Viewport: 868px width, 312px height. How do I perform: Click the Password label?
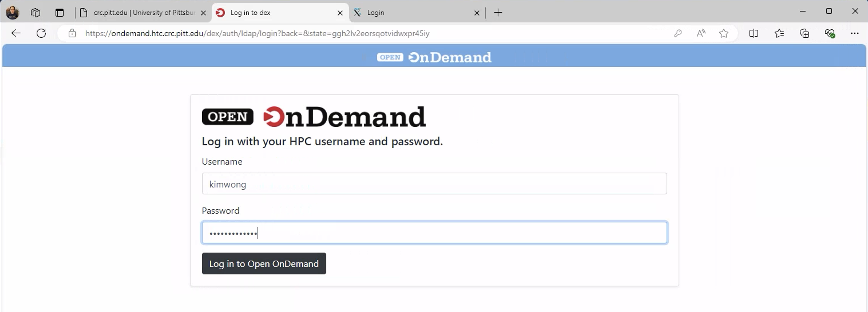[221, 211]
